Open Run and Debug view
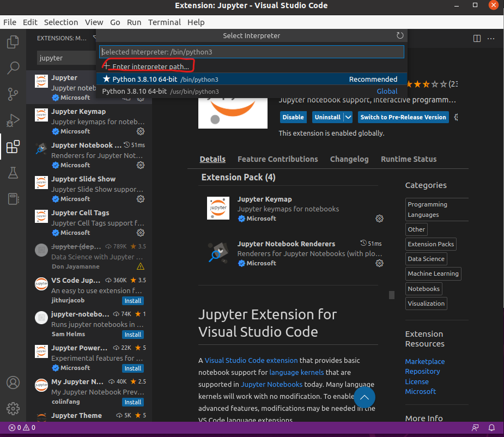 [x=13, y=120]
